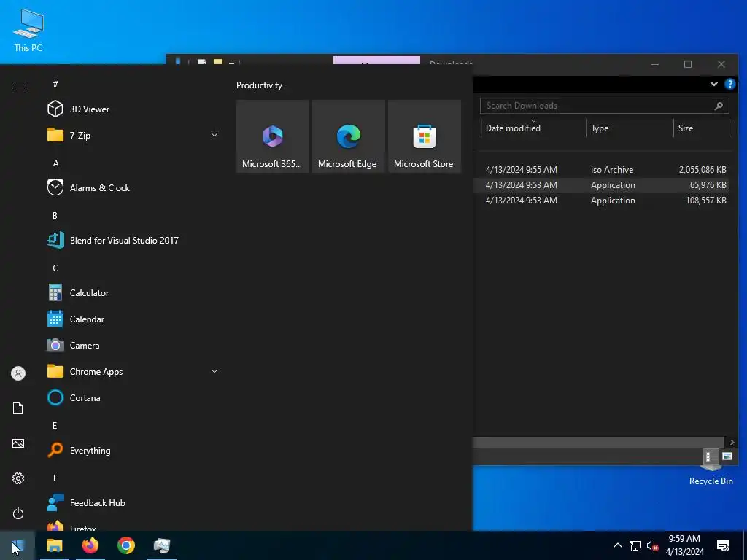The image size is (747, 560).
Task: Open the Microsoft Store tile
Action: tap(425, 136)
